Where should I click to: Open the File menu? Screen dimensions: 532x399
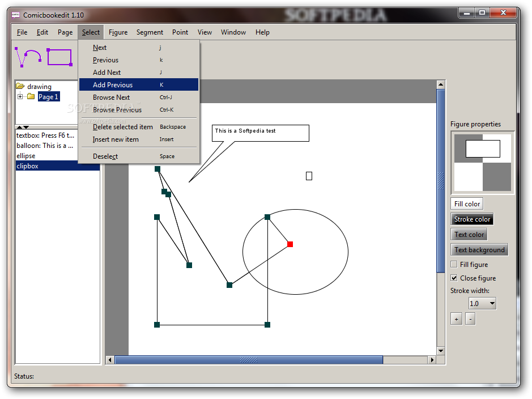[x=22, y=32]
